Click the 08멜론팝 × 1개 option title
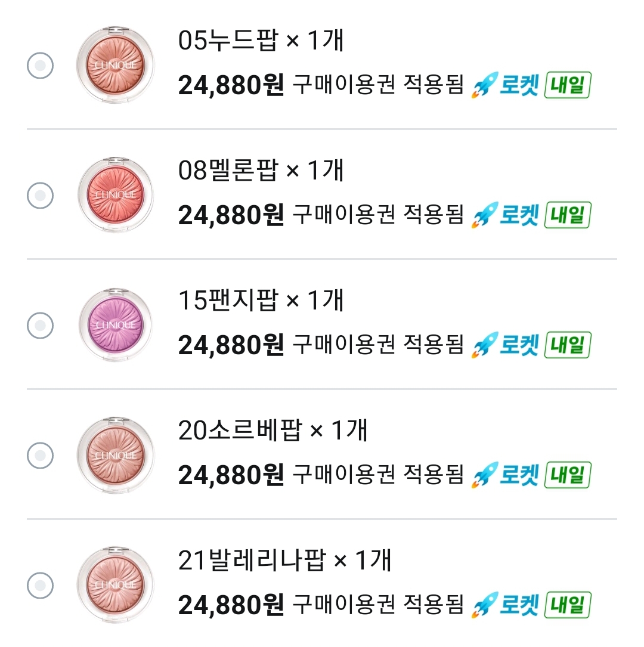 point(261,171)
